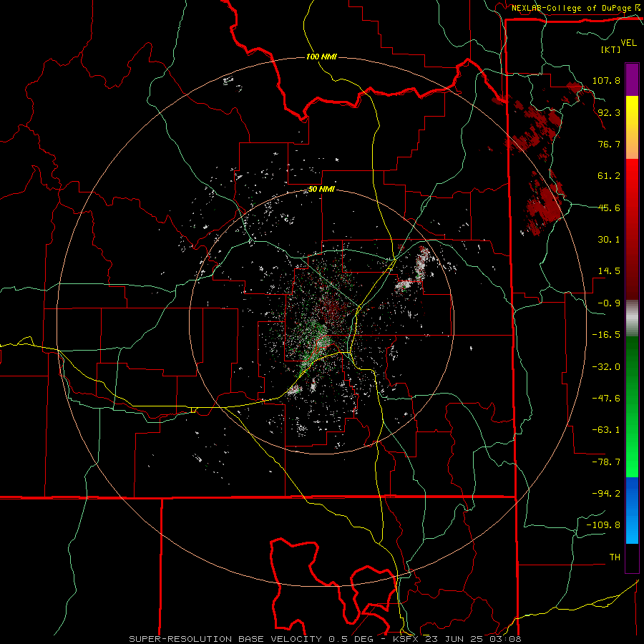Click the 61.2 scale value
This screenshot has height=644, width=644.
(609, 176)
